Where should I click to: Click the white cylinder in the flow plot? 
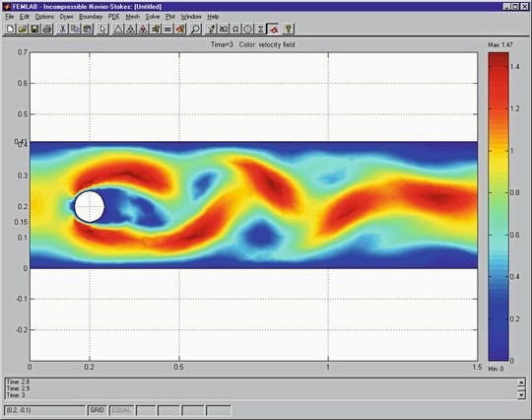tap(90, 206)
